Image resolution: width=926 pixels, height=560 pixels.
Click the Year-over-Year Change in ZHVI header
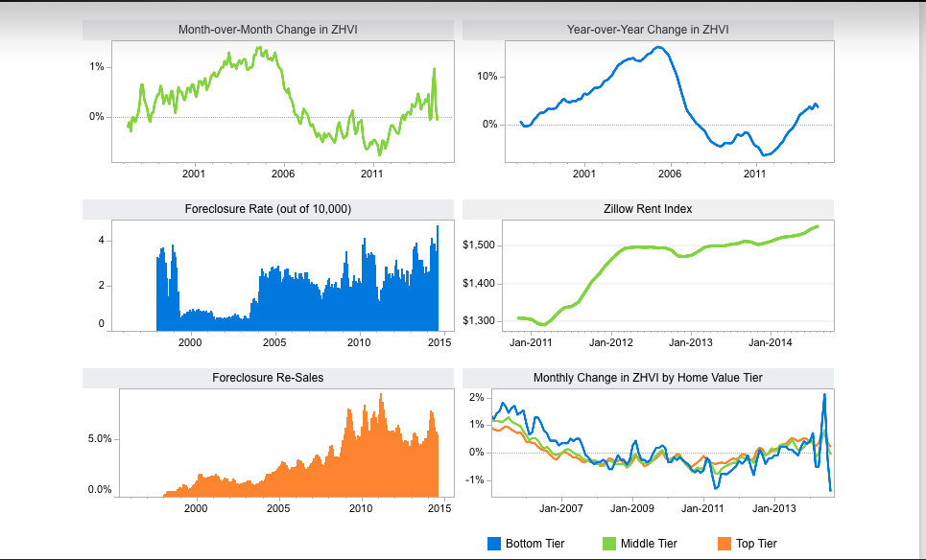click(x=648, y=30)
